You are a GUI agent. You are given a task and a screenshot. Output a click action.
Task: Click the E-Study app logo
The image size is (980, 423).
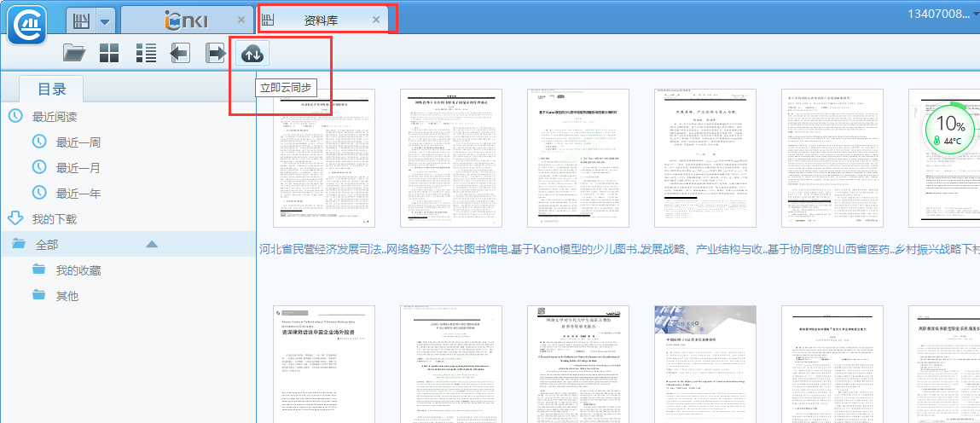point(27,24)
